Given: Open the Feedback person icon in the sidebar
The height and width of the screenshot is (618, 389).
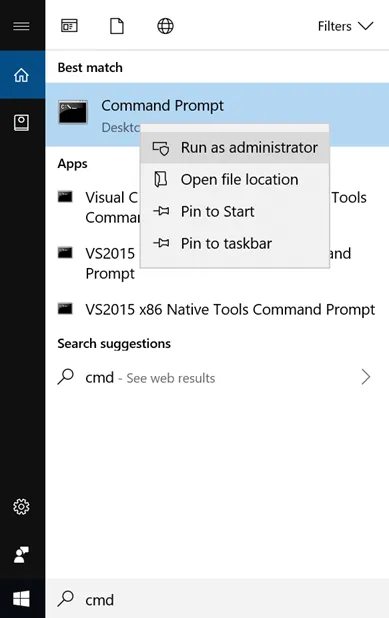Looking at the screenshot, I should [21, 555].
